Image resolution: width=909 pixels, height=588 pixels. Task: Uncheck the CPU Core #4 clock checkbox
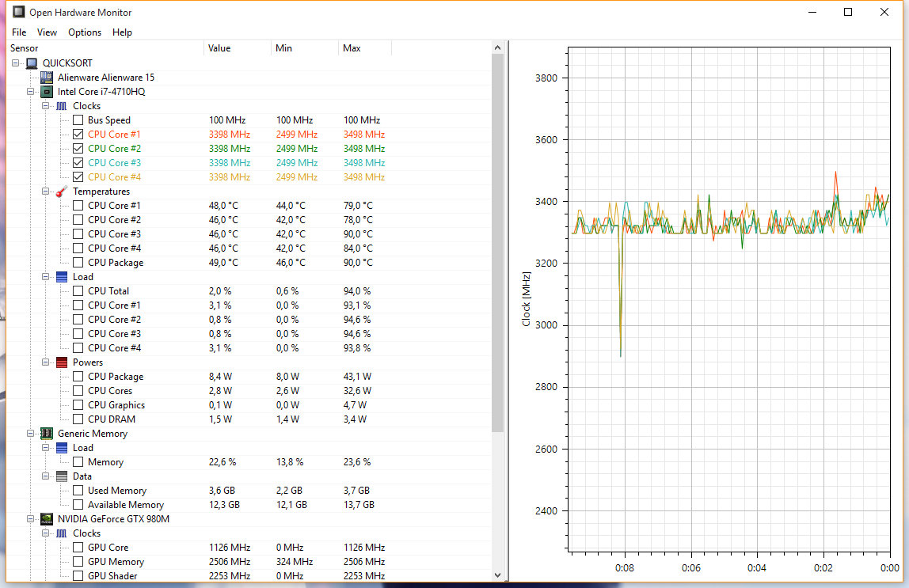pyautogui.click(x=78, y=177)
